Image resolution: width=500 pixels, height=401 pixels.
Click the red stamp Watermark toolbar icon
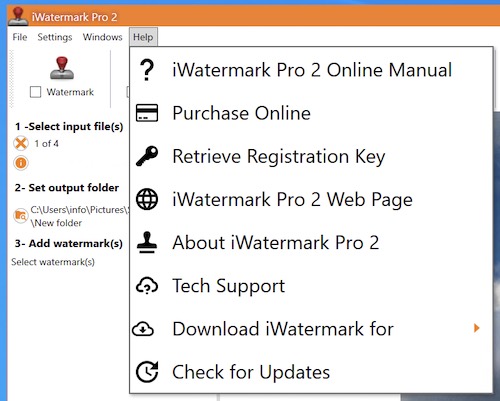[62, 68]
